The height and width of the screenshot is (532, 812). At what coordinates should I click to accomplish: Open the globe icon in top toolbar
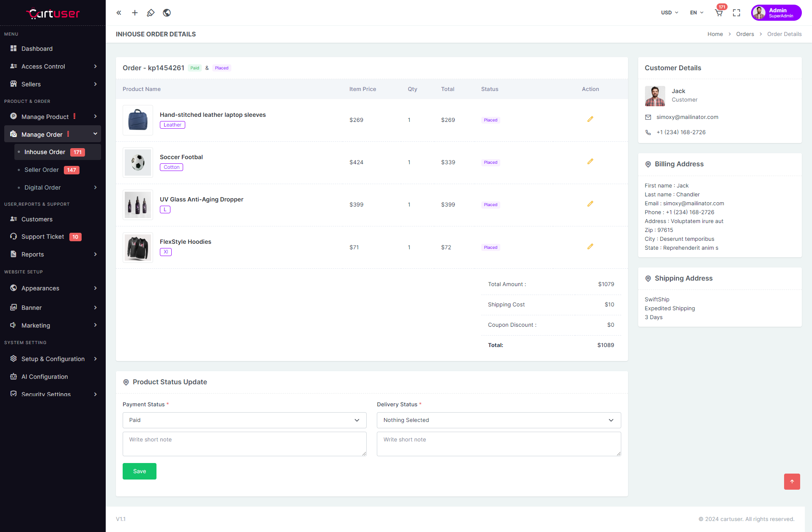tap(167, 13)
